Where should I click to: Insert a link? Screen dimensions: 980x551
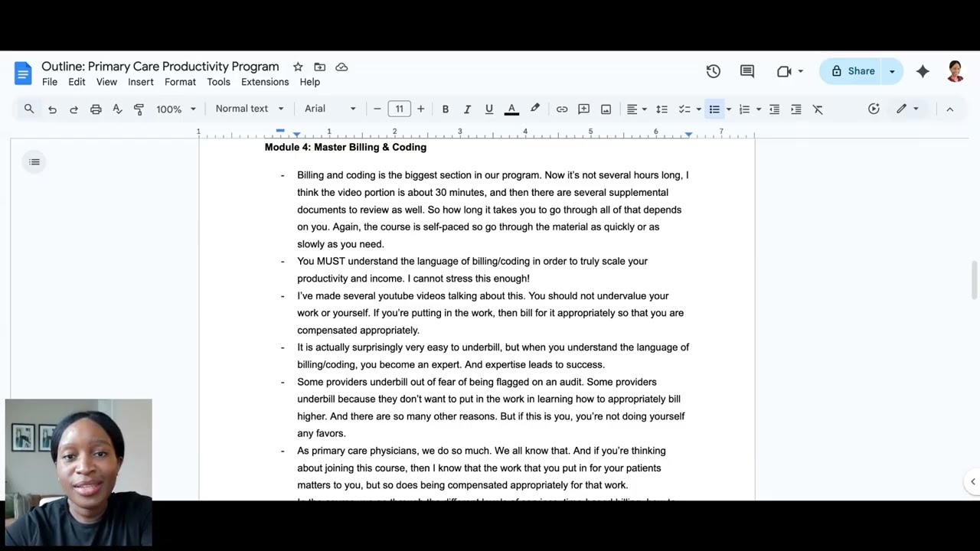pos(562,109)
